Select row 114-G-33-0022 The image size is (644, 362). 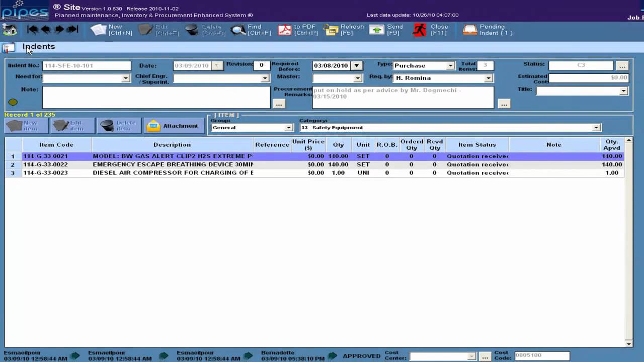tap(314, 164)
